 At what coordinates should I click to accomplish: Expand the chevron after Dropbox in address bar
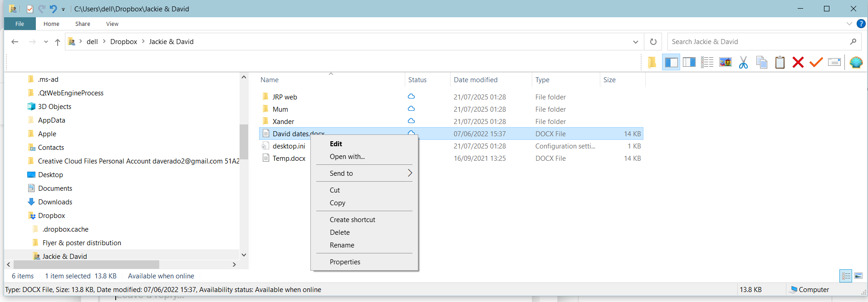tap(143, 41)
